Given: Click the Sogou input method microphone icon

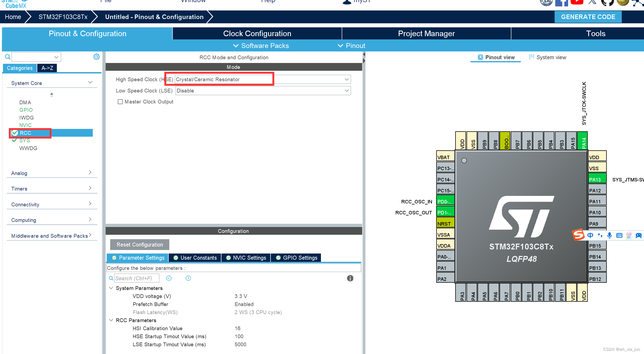Looking at the screenshot, I should pyautogui.click(x=609, y=235).
